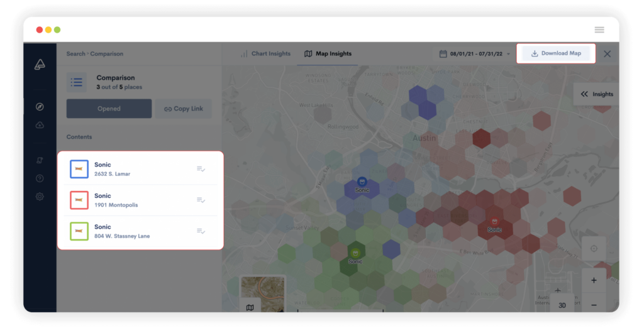The width and height of the screenshot is (644, 333).
Task: Click the green Sonic map marker
Action: click(355, 253)
